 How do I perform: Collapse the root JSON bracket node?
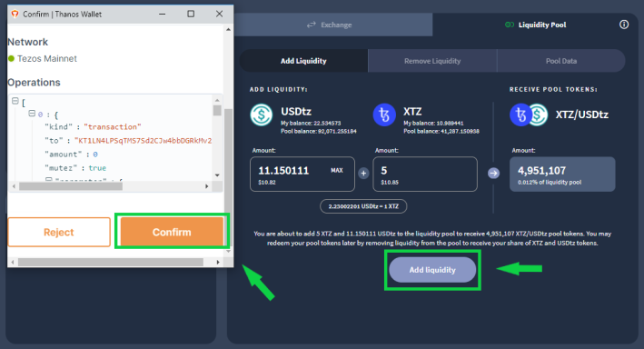(15, 101)
